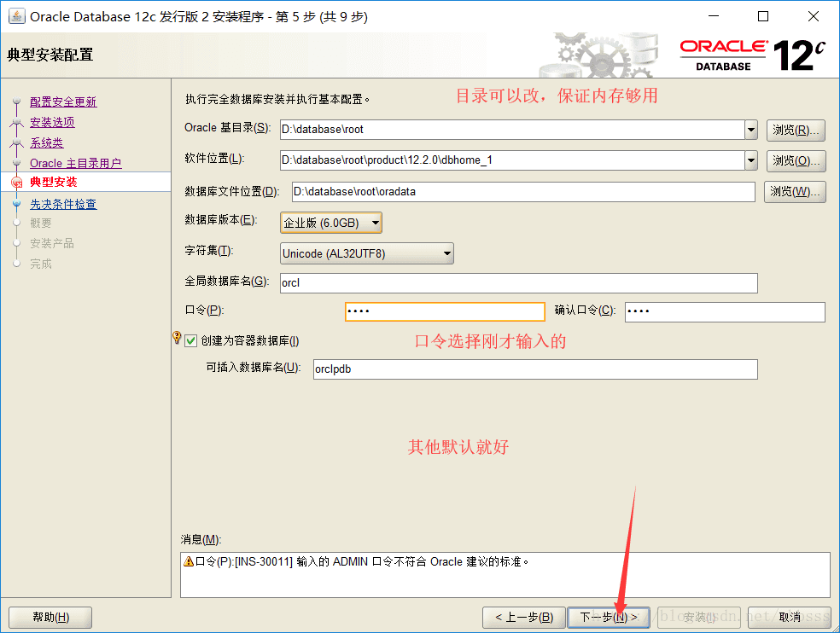The height and width of the screenshot is (633, 840).
Task: Click the 全局数据库名 orcl field
Action: 518,282
